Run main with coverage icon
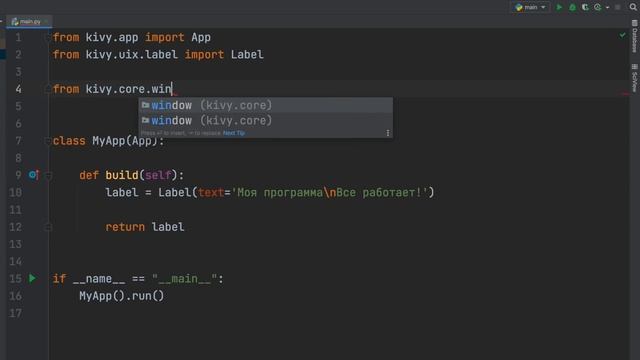The height and width of the screenshot is (360, 640). [585, 7]
